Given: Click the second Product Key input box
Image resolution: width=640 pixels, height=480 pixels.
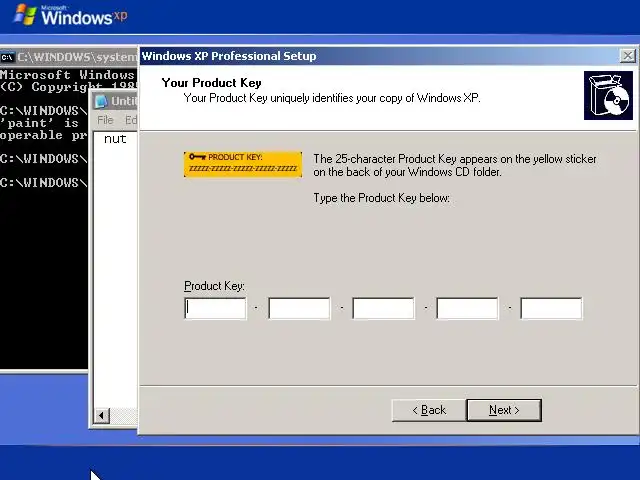Looking at the screenshot, I should coord(299,308).
